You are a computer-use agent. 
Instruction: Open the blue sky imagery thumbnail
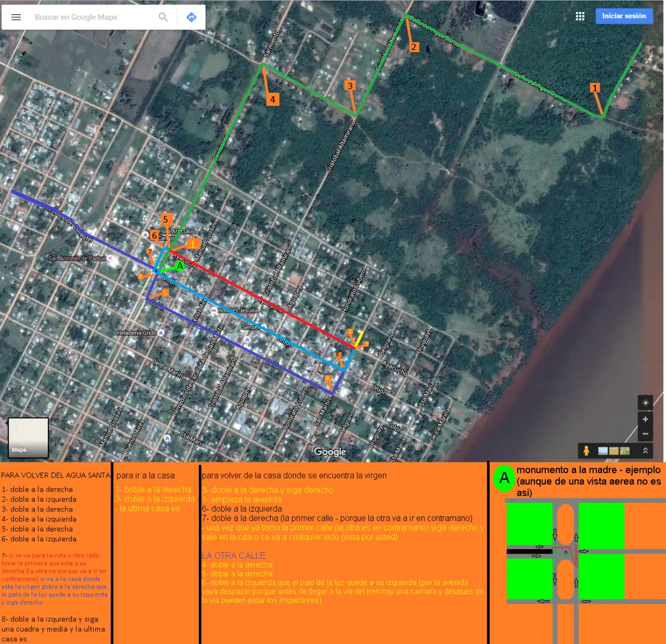603,451
